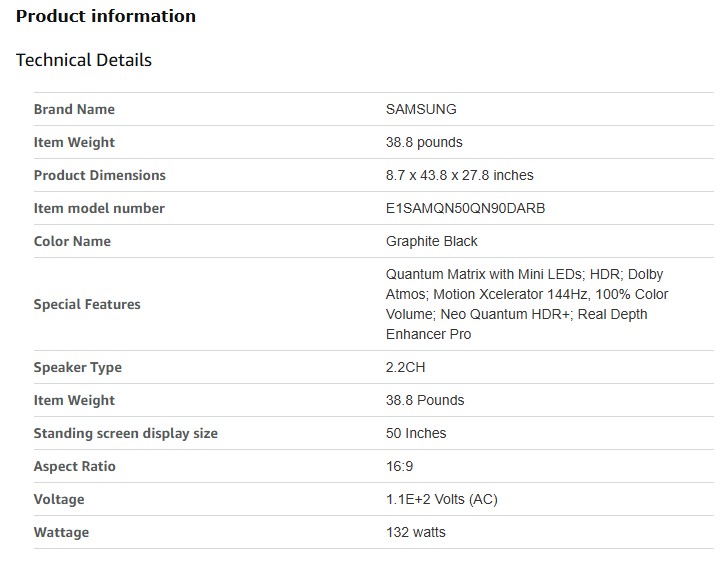Viewport: 720px width, 562px height.
Task: Click the Color Name label
Action: [72, 241]
